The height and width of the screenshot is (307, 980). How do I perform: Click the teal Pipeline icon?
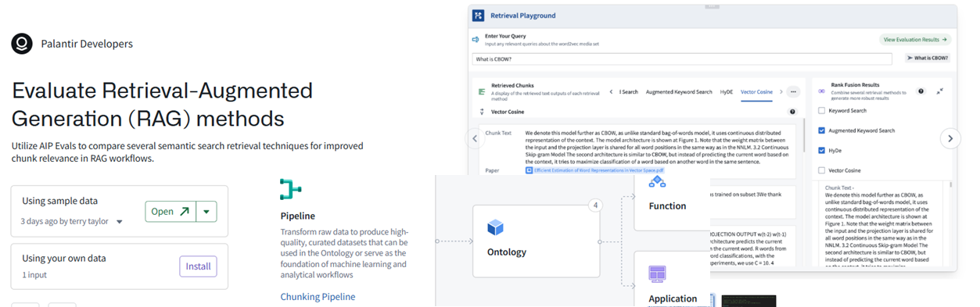(x=291, y=189)
